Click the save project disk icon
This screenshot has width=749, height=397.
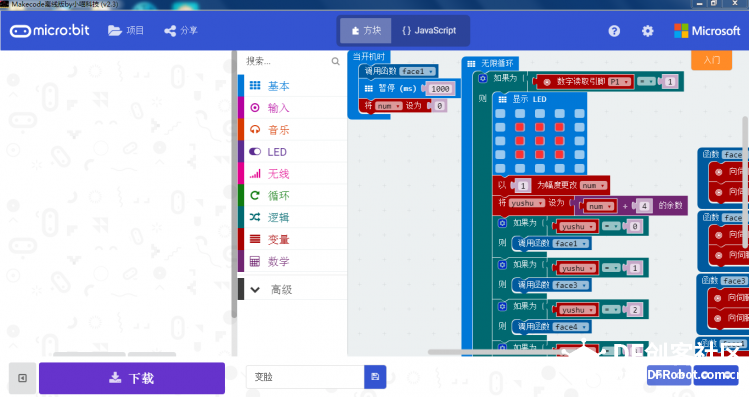(x=375, y=377)
